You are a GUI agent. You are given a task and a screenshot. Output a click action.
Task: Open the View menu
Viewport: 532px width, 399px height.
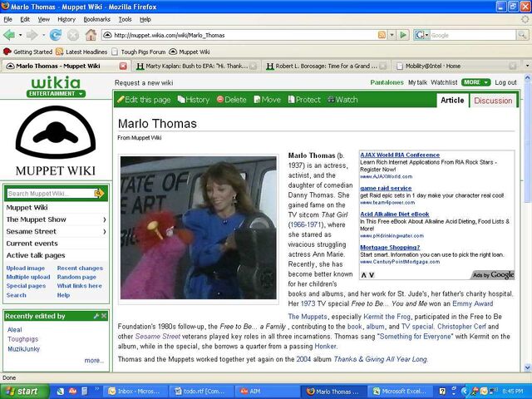[x=44, y=19]
